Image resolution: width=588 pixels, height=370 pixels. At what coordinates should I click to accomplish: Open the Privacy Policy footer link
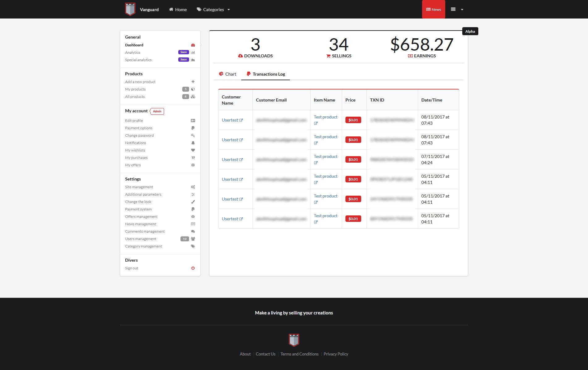click(x=336, y=354)
